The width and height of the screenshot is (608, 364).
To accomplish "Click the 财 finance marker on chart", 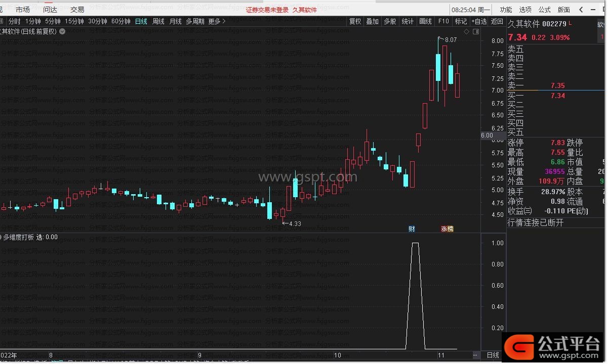I will pyautogui.click(x=412, y=229).
